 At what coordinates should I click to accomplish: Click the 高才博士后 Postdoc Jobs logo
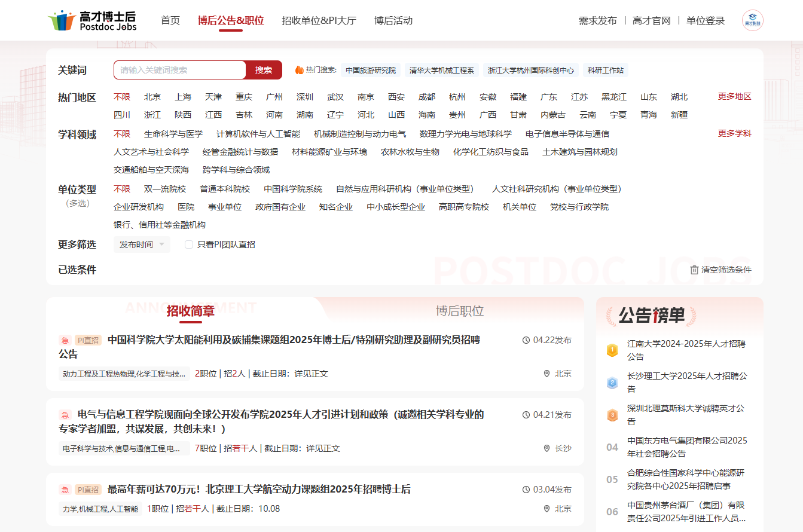[x=93, y=20]
